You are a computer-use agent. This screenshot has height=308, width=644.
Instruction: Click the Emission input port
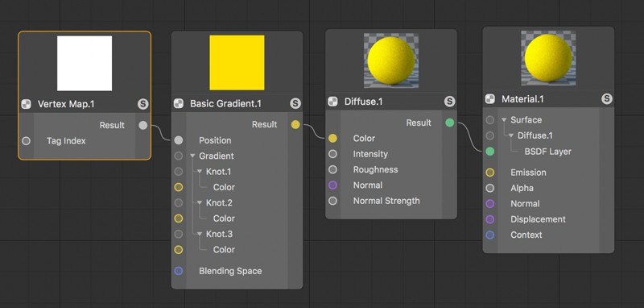pyautogui.click(x=490, y=173)
